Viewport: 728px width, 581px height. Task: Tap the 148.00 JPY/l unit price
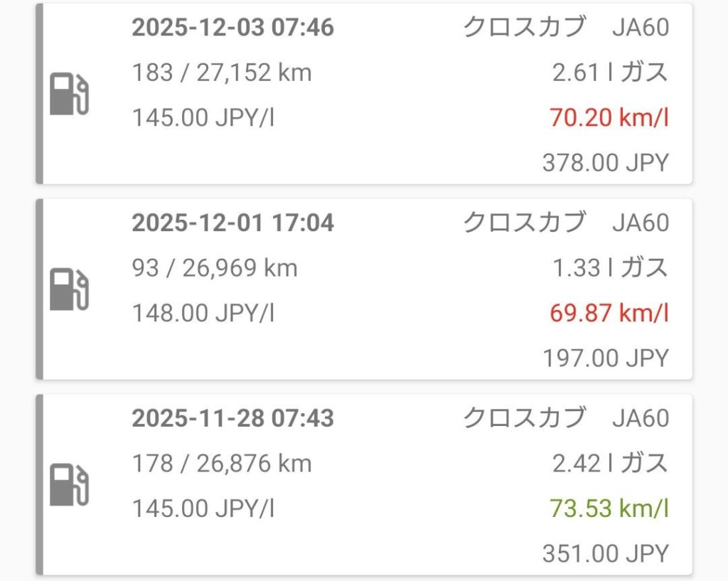point(203,313)
